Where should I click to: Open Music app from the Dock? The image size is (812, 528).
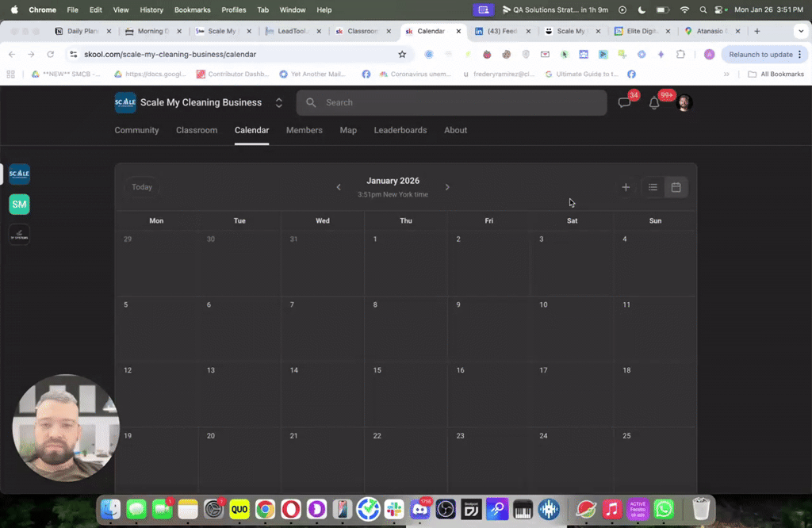[x=612, y=509]
